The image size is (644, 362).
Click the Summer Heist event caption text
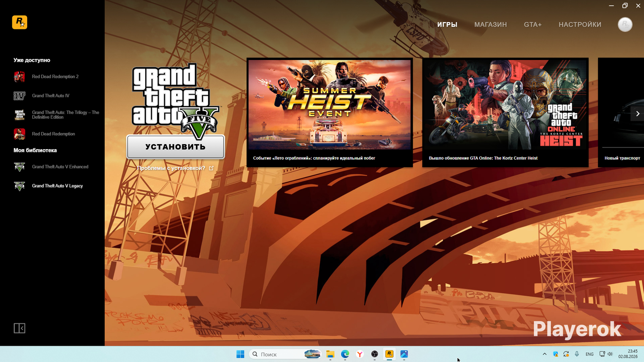314,158
